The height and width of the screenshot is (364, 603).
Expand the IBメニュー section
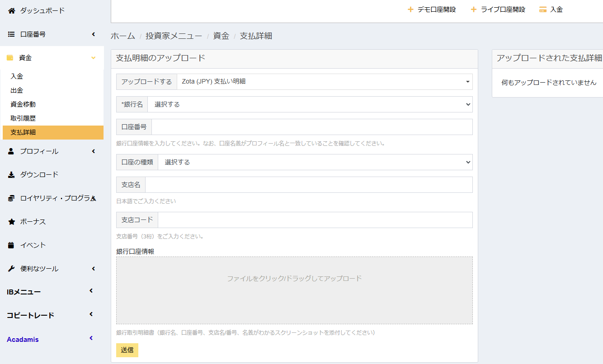(x=91, y=291)
